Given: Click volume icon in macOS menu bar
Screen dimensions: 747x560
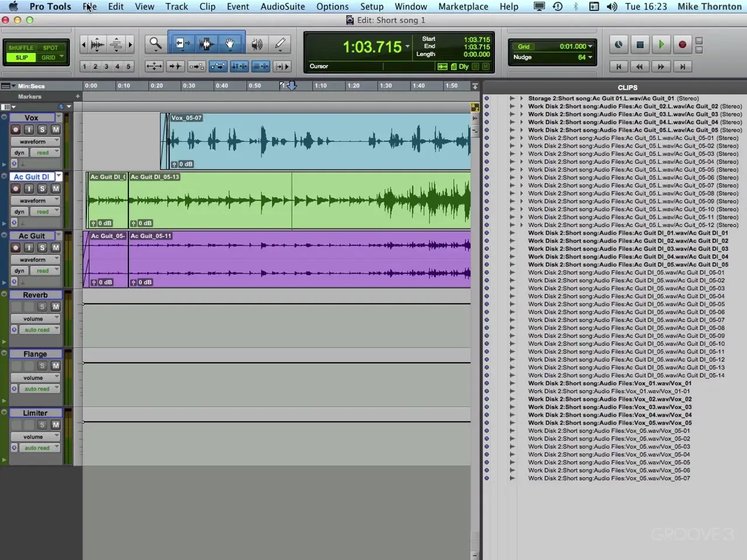Looking at the screenshot, I should (612, 6).
